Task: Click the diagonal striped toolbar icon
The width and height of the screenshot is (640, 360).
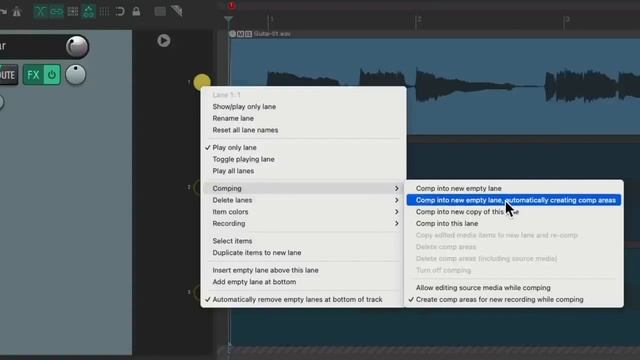Action: tap(176, 11)
